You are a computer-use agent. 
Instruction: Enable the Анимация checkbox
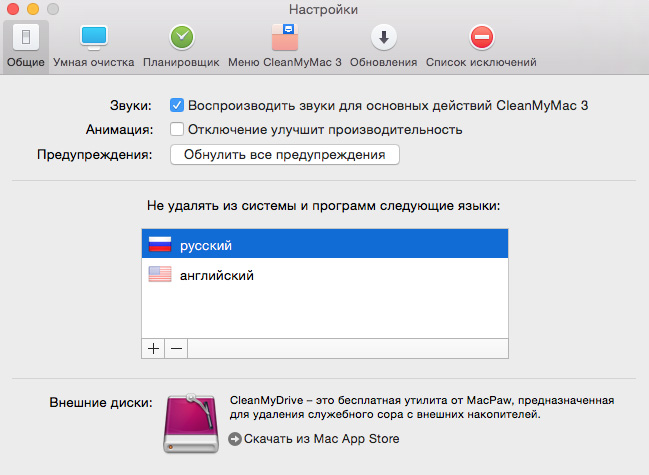pos(177,129)
